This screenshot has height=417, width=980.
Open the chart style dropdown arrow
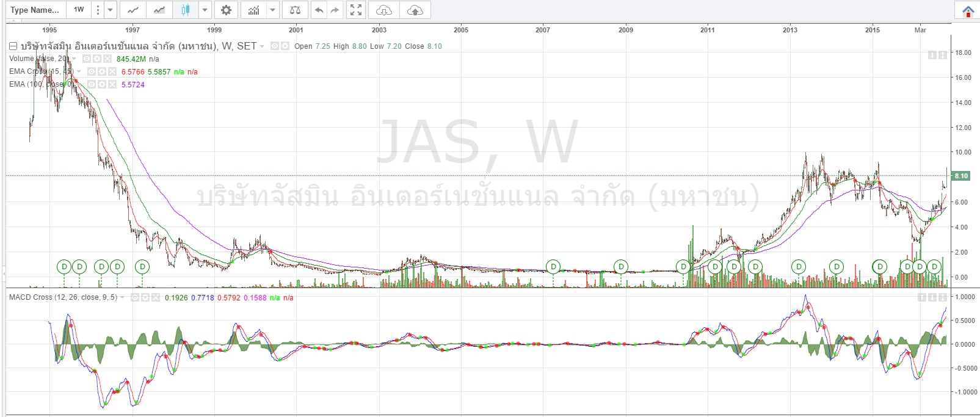pos(205,10)
